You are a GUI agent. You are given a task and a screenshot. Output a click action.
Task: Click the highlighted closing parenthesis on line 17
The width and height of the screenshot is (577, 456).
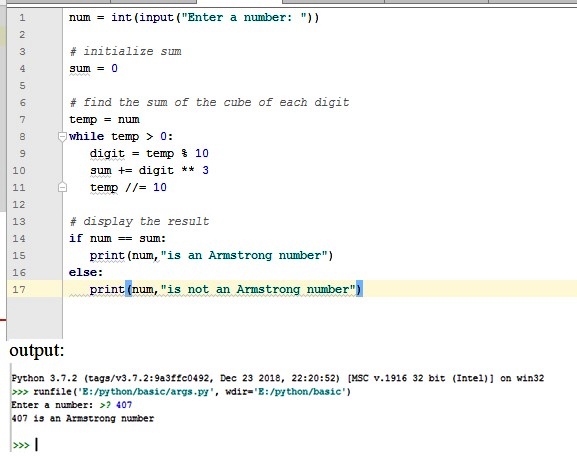[x=359, y=289]
